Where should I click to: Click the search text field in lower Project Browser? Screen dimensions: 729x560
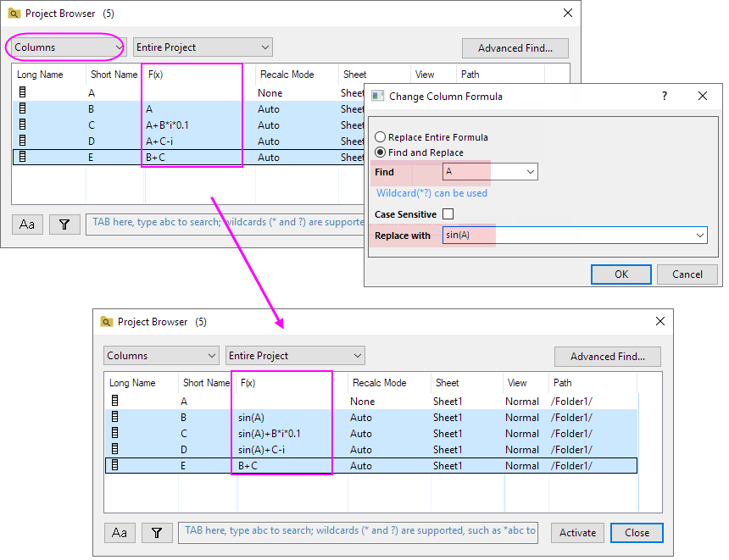pyautogui.click(x=360, y=532)
